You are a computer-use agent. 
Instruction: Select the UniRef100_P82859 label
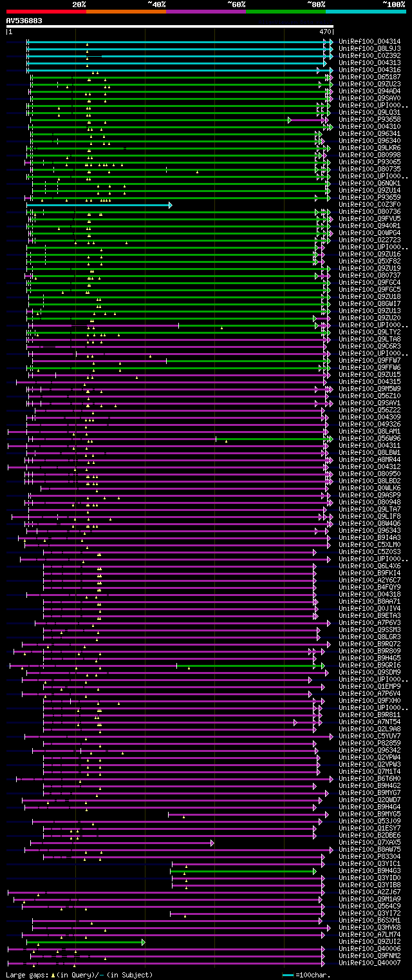(x=370, y=744)
